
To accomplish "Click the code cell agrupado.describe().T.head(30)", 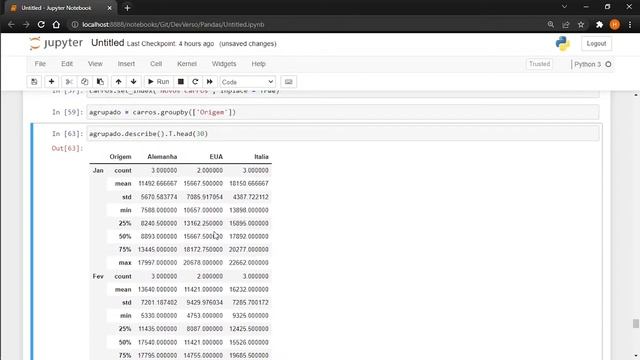I will click(x=343, y=134).
